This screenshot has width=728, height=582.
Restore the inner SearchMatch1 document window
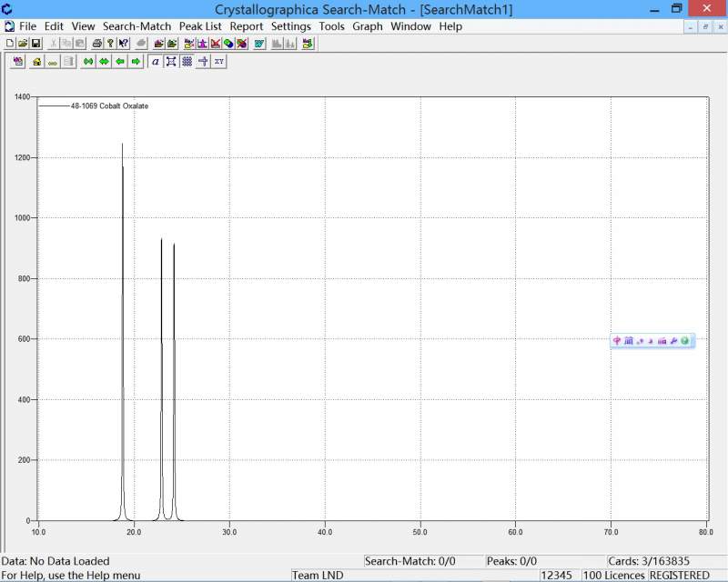705,27
